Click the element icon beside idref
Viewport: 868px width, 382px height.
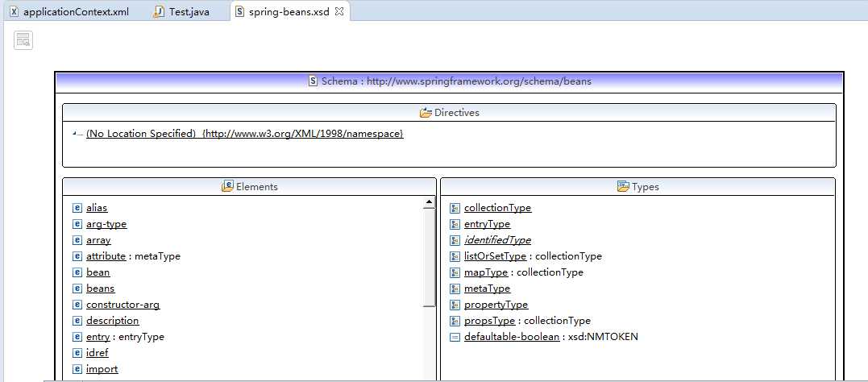(x=77, y=353)
